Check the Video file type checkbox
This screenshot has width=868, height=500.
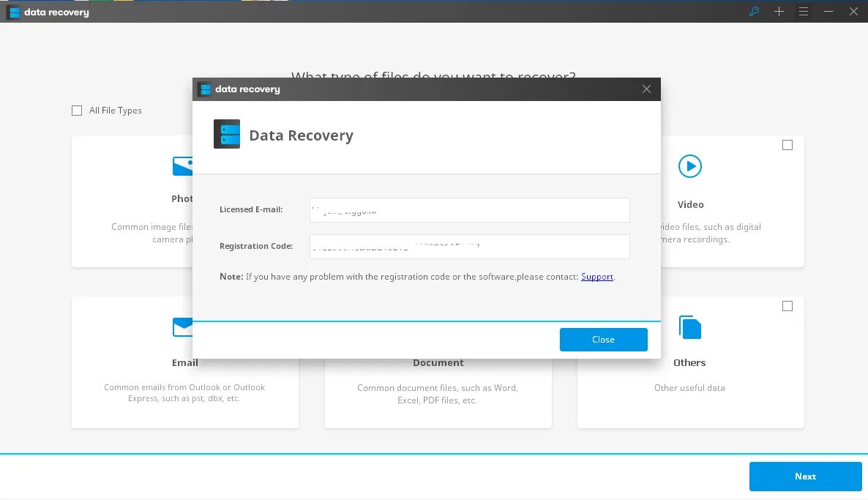tap(787, 145)
